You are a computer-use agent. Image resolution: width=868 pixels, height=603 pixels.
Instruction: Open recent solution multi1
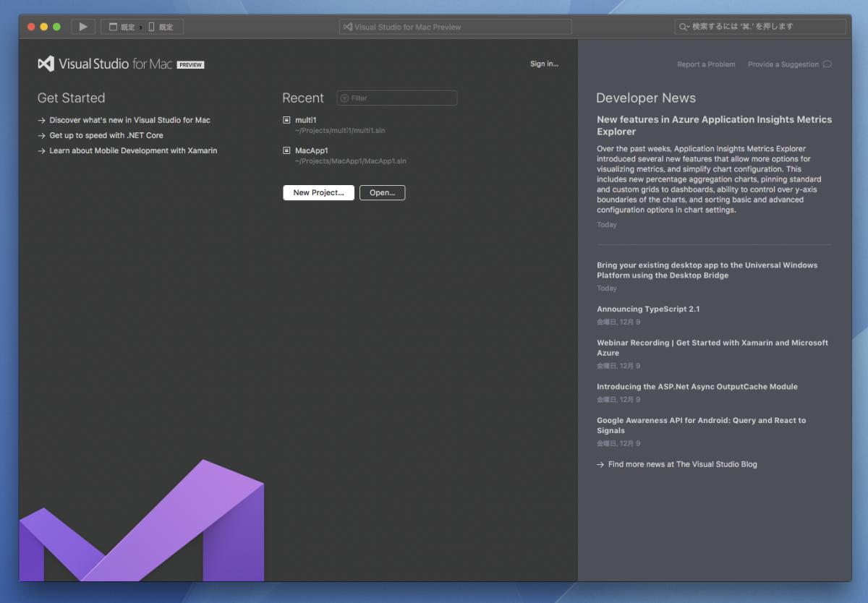coord(306,120)
